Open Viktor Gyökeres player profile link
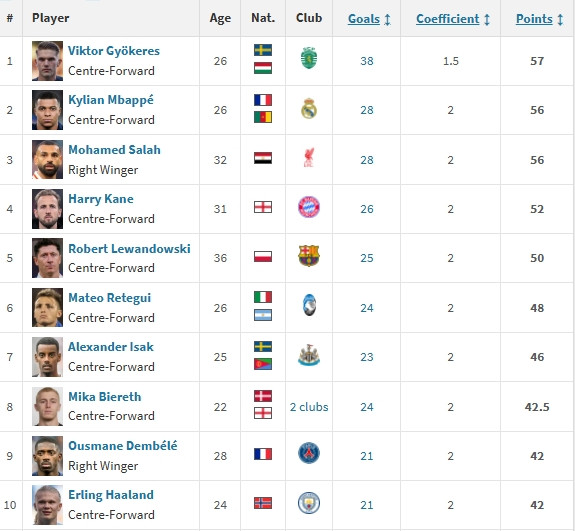The image size is (575, 531). pos(114,51)
